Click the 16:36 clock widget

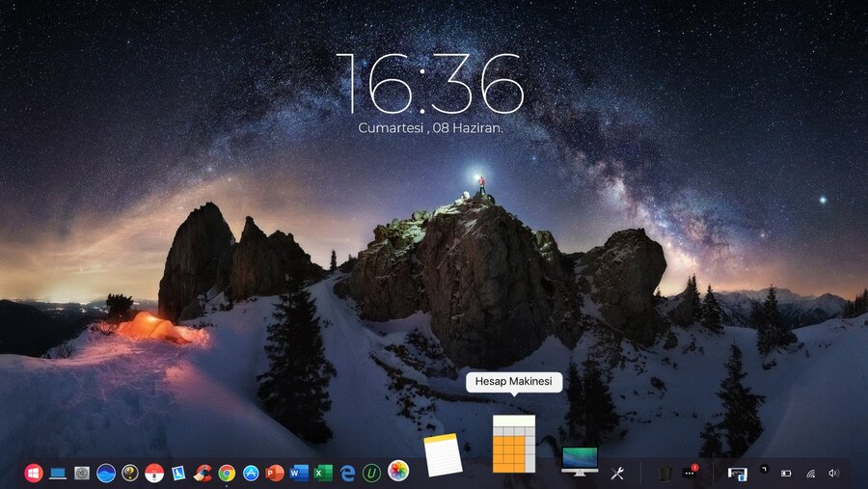(x=429, y=84)
